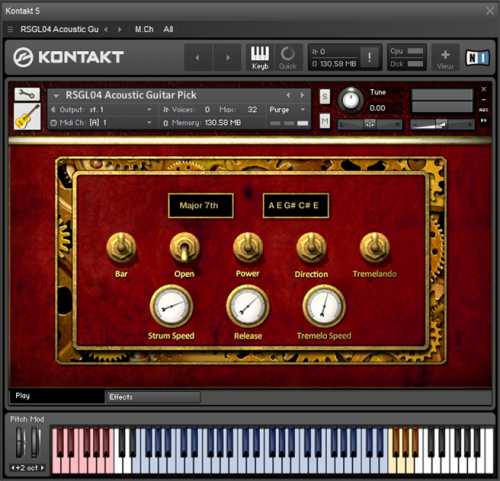Viewport: 500px width, 481px height.
Task: Flip the Open toggle switch
Action: click(x=184, y=248)
